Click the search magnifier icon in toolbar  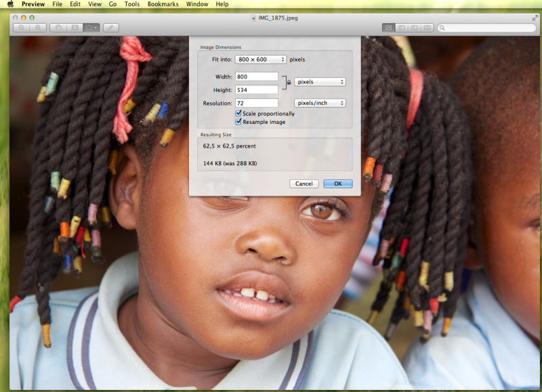442,28
